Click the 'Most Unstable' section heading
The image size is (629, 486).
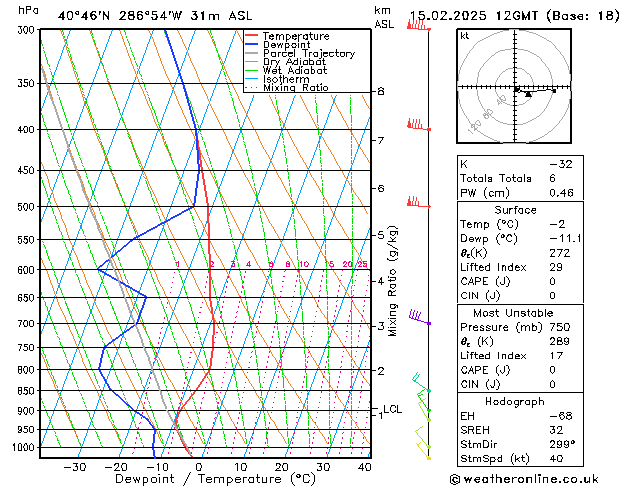click(513, 313)
